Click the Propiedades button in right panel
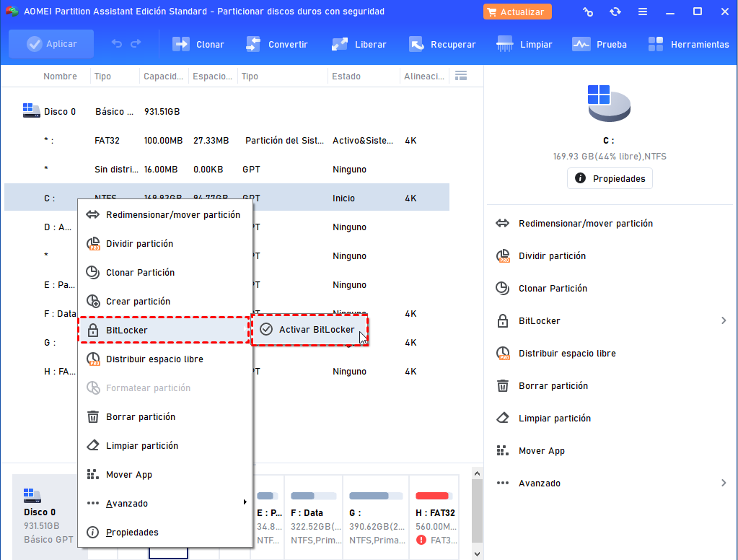This screenshot has width=738, height=560. click(610, 178)
